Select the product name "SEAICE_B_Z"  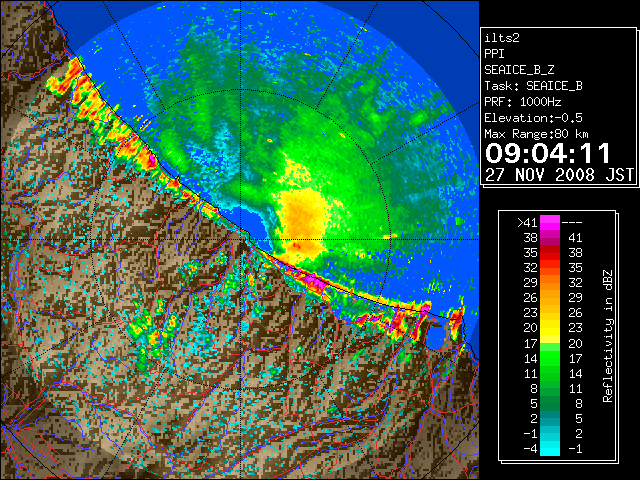pos(519,70)
